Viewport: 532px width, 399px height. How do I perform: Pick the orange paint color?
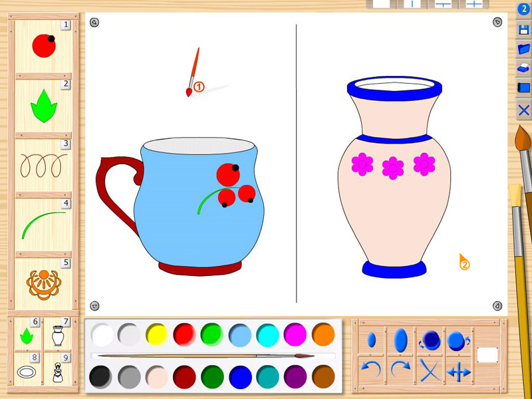[323, 334]
